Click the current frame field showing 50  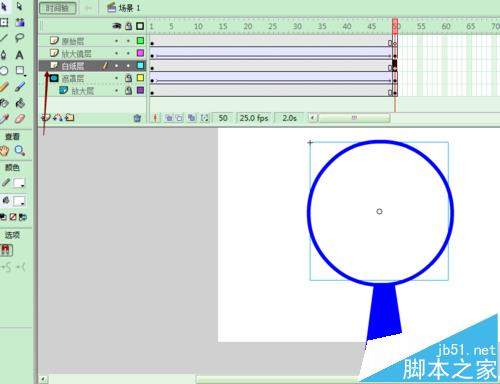tap(223, 118)
